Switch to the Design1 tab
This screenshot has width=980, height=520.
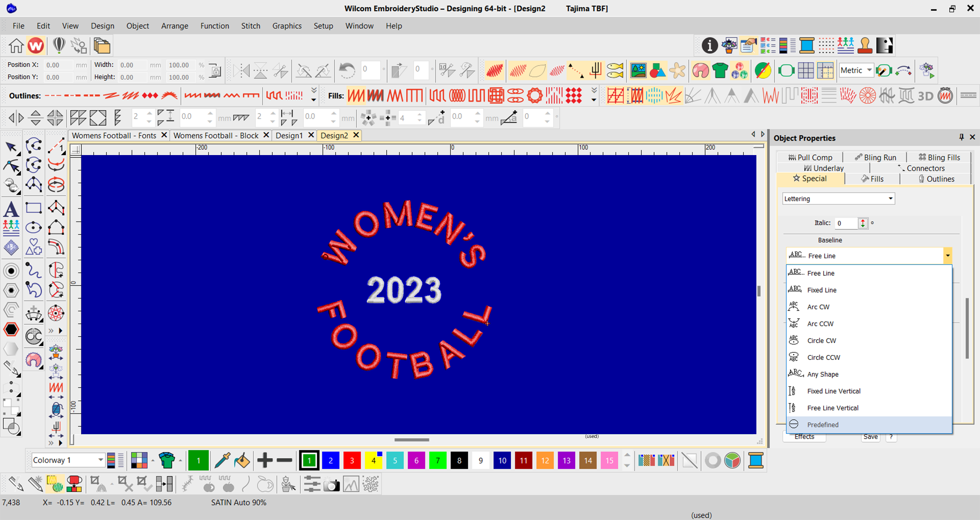pyautogui.click(x=290, y=135)
